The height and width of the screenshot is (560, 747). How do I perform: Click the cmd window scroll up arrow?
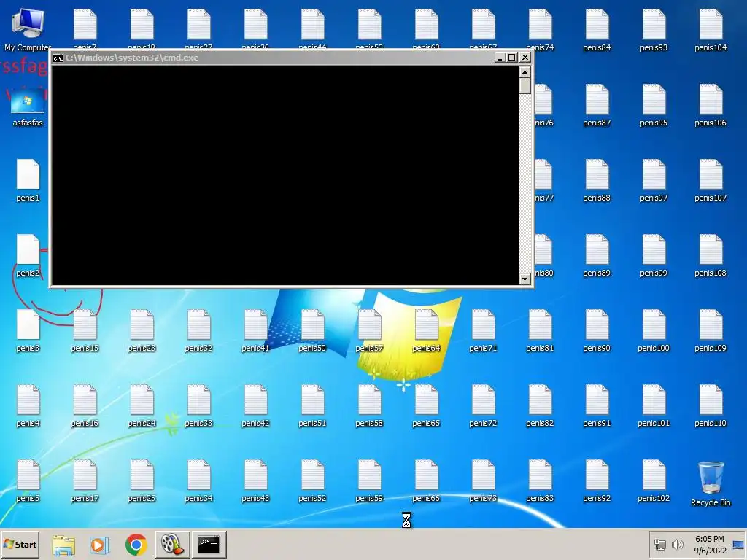(525, 72)
